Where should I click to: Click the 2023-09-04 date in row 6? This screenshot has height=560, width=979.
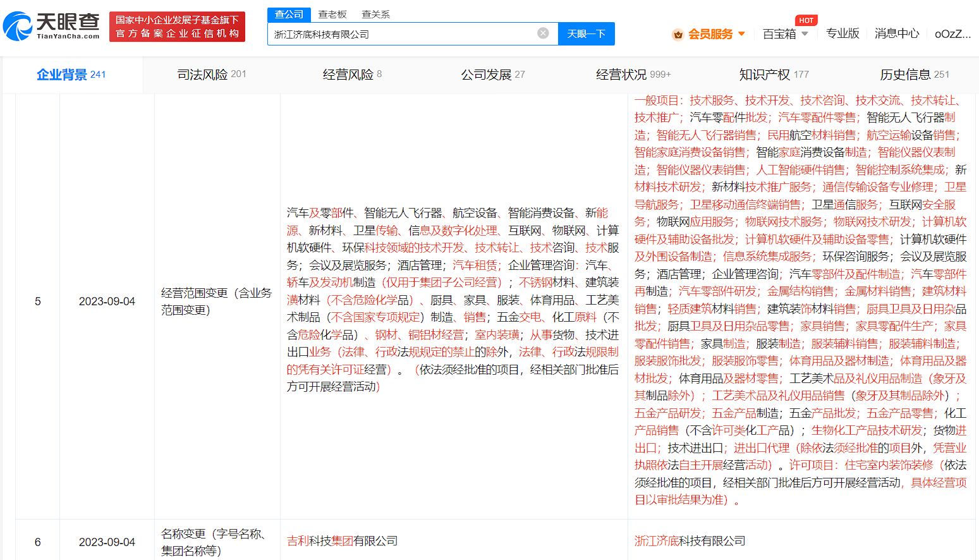(x=107, y=542)
